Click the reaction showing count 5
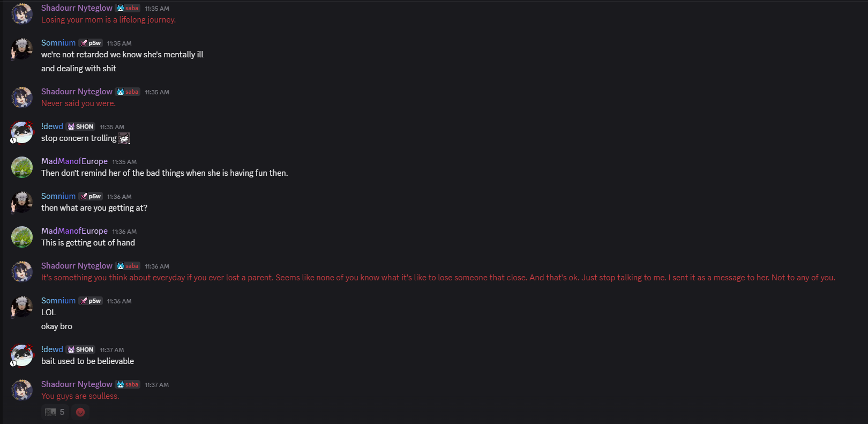868x424 pixels. 55,412
